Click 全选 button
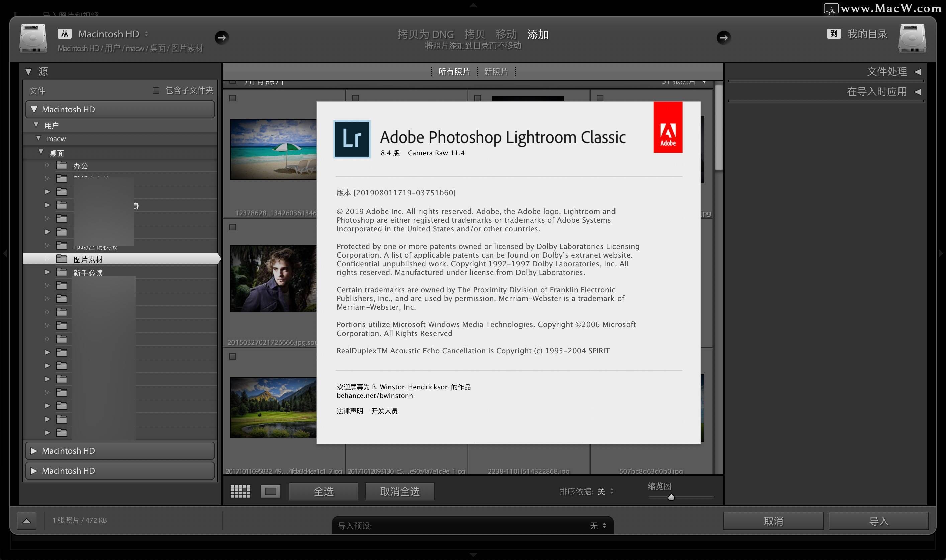 (x=323, y=491)
